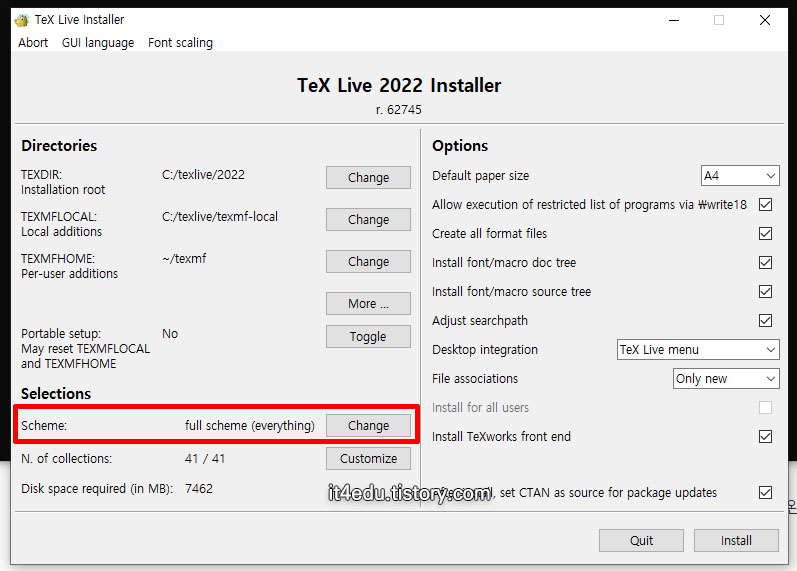Customize the collections
The height and width of the screenshot is (571, 797).
[368, 459]
